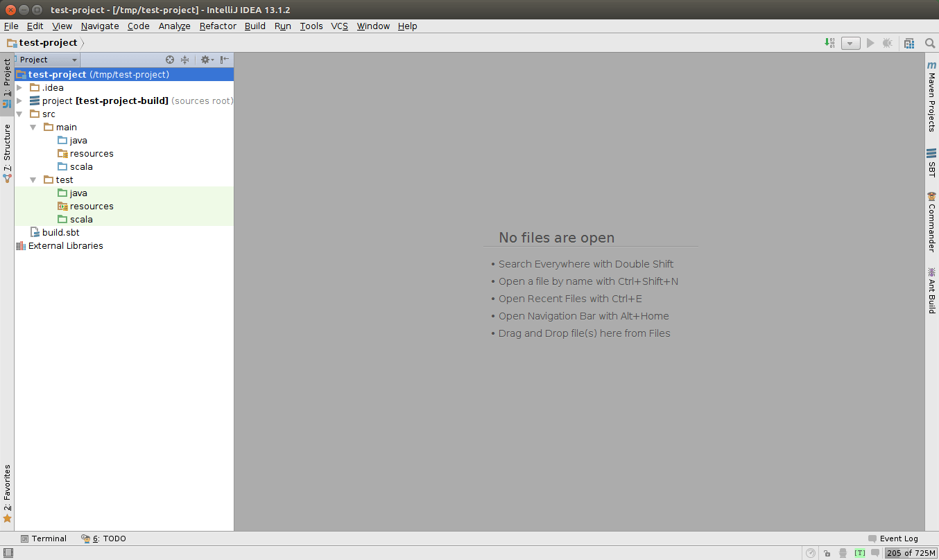Open the Analyze menu

click(174, 26)
